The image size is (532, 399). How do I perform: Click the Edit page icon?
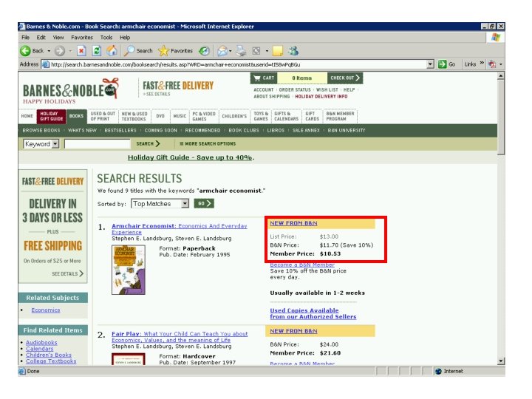tap(256, 51)
